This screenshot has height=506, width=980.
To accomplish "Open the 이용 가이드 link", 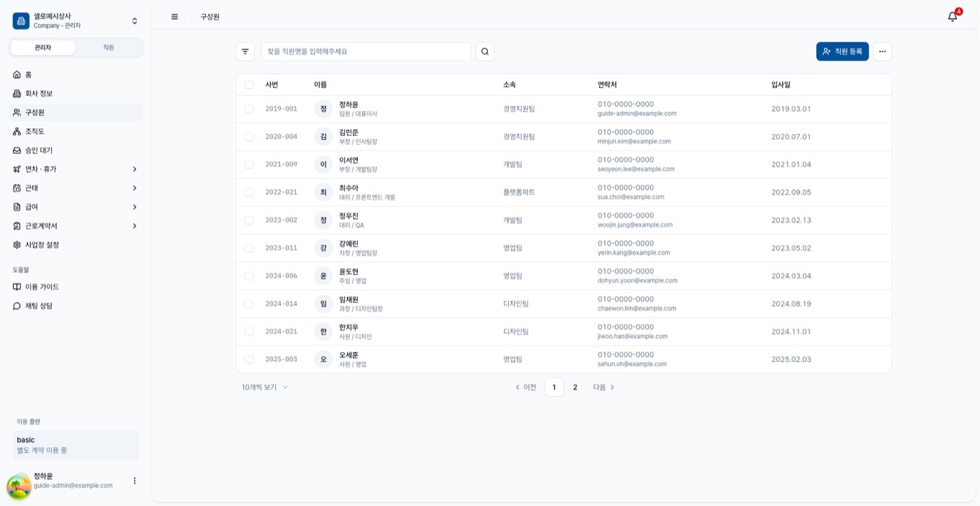I will [x=76, y=287].
